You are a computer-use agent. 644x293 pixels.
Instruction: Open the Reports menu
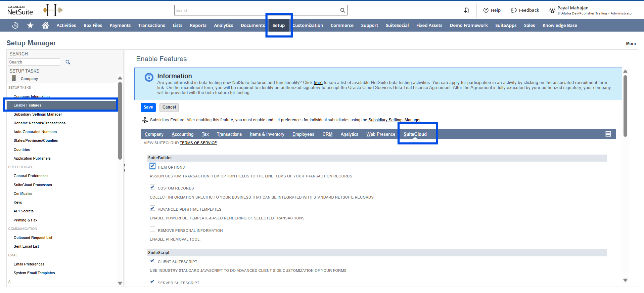coord(198,25)
